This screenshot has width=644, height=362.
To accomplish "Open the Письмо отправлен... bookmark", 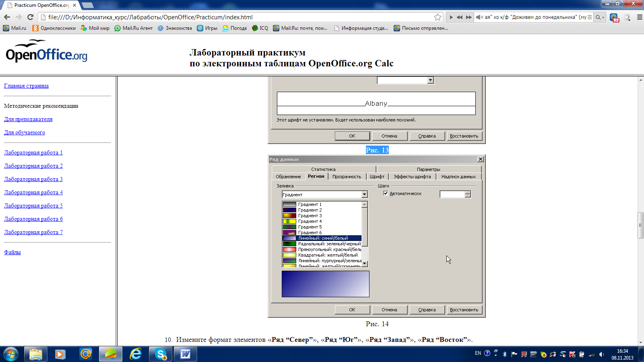I will [421, 28].
